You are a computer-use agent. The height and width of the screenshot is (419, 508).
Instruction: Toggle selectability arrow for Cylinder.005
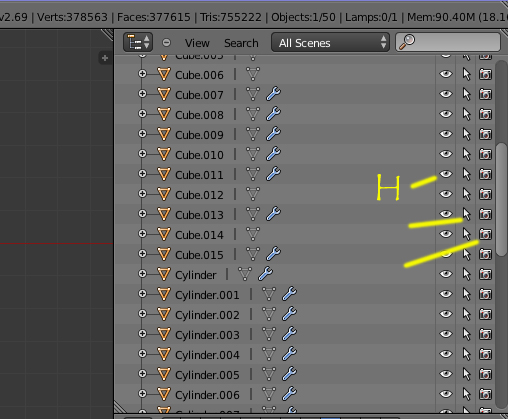point(467,374)
